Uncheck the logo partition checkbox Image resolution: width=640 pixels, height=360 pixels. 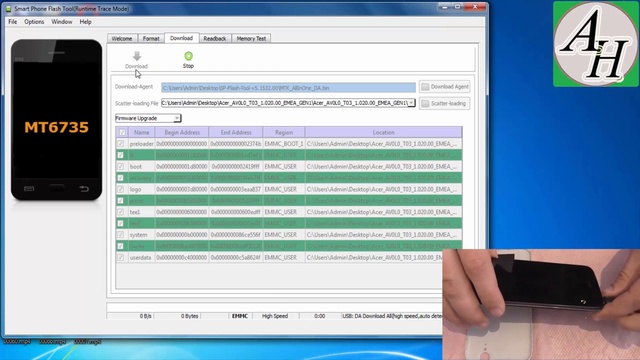tap(120, 189)
